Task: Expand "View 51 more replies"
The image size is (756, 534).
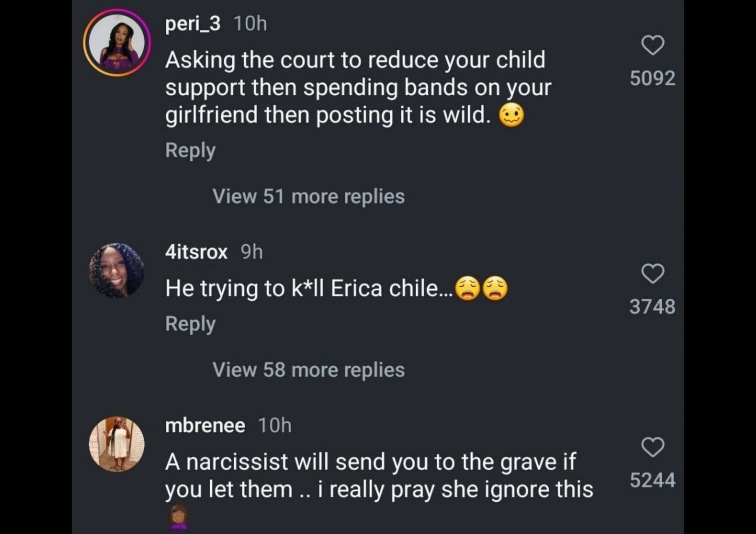Action: [308, 196]
